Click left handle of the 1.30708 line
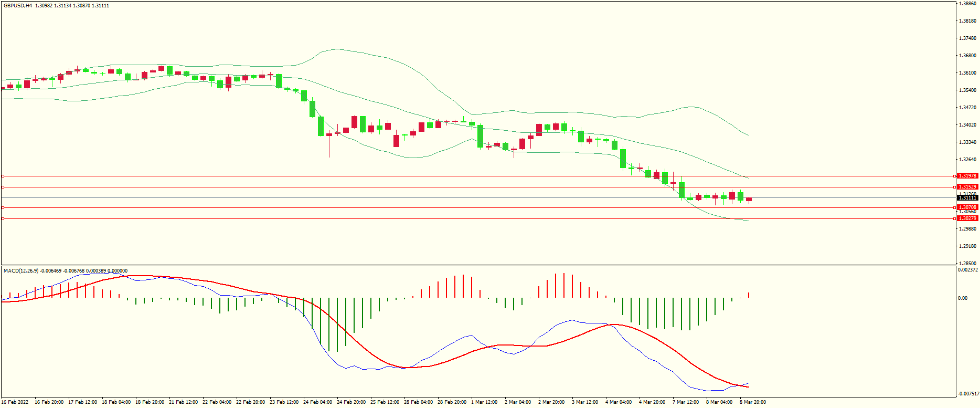The image size is (980, 408). [3, 207]
